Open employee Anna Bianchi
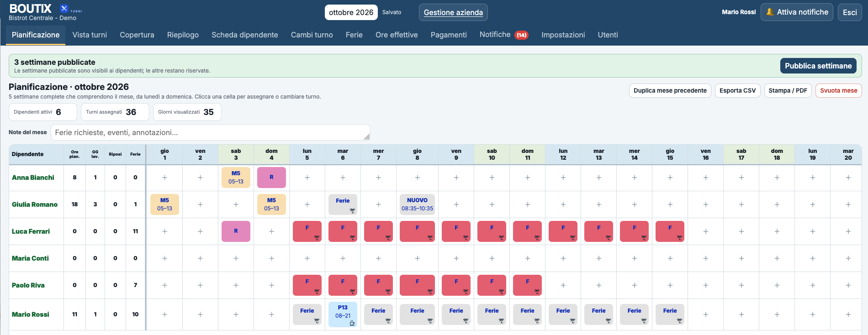The image size is (868, 335). 33,178
